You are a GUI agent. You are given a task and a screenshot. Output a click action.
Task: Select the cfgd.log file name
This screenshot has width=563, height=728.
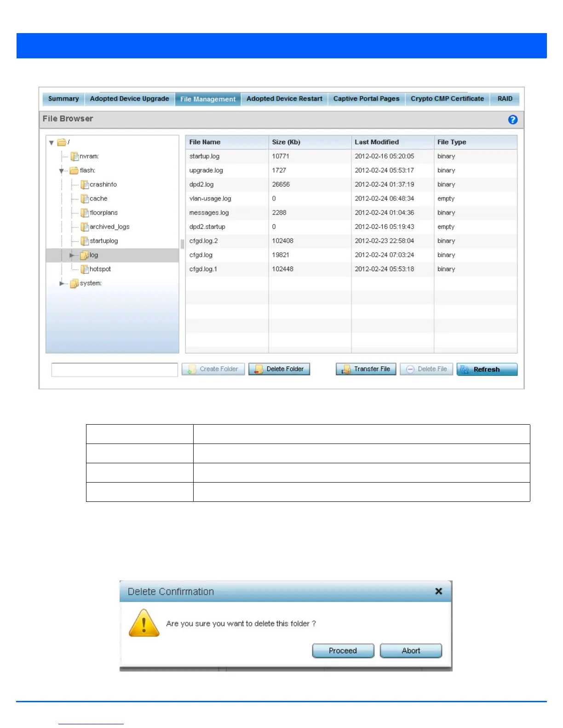point(201,255)
